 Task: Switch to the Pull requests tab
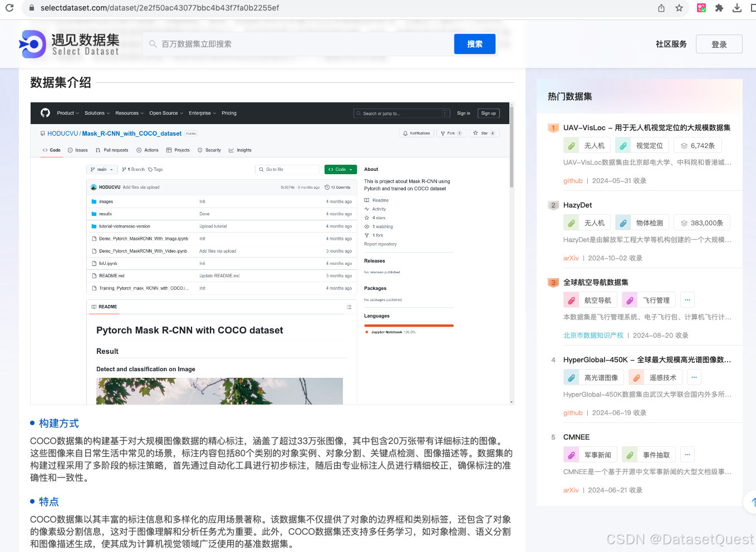112,150
